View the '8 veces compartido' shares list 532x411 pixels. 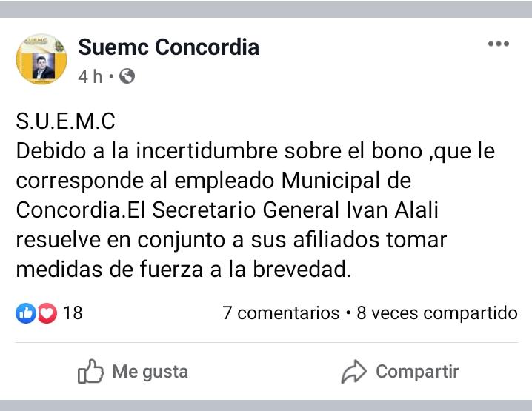pyautogui.click(x=437, y=313)
